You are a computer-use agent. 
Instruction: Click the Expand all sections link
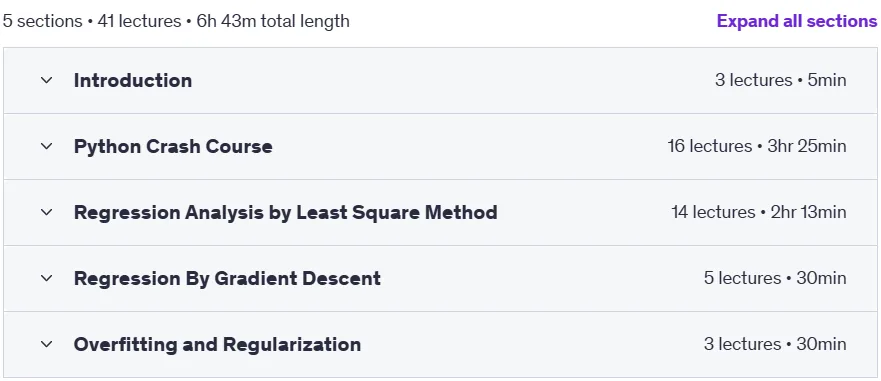(x=797, y=21)
